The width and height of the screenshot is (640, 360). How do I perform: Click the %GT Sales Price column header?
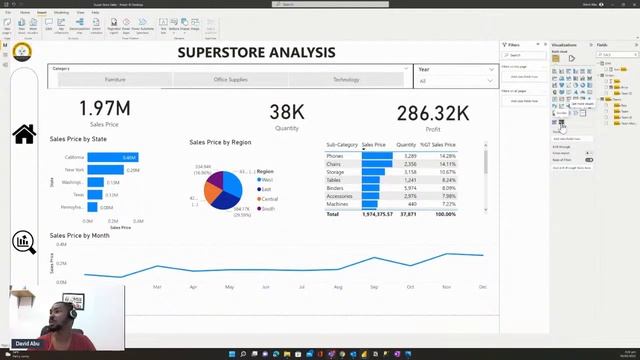438,145
